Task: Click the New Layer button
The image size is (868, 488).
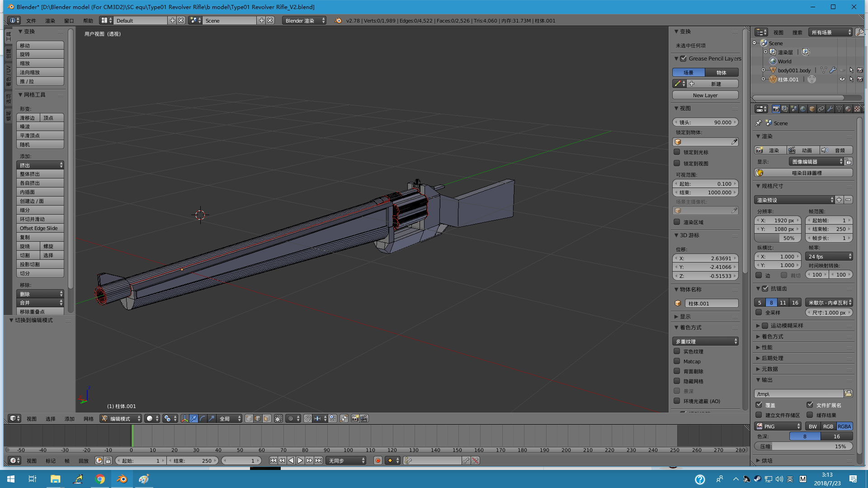Action: click(x=705, y=95)
